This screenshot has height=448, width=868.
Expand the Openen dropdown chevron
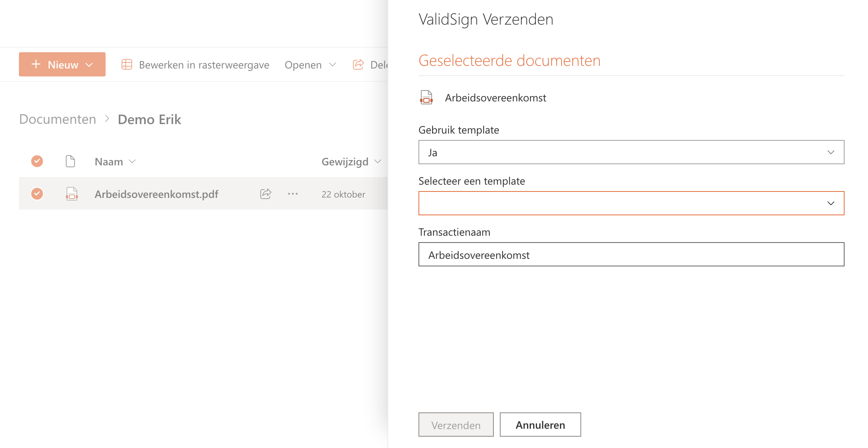coord(333,65)
